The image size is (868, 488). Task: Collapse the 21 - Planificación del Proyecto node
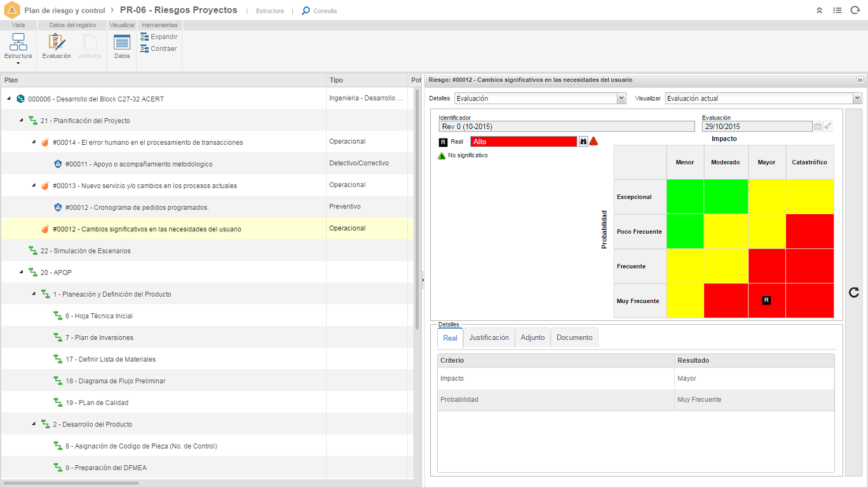click(22, 121)
